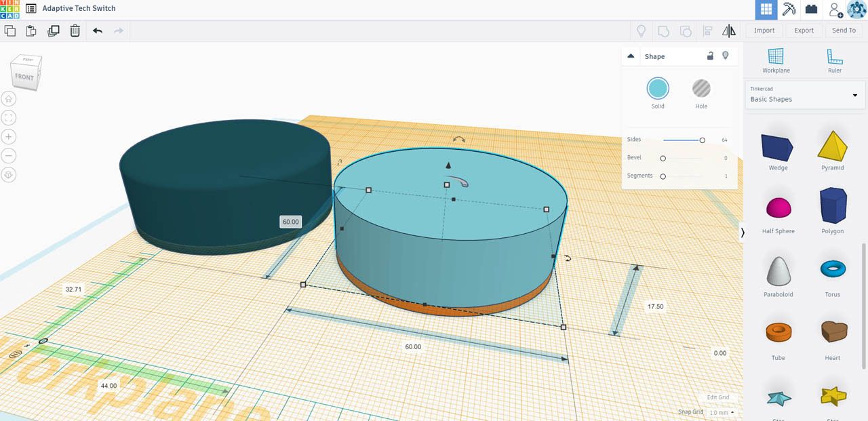868x421 pixels.
Task: Open the Bricks view mode
Action: point(811,9)
